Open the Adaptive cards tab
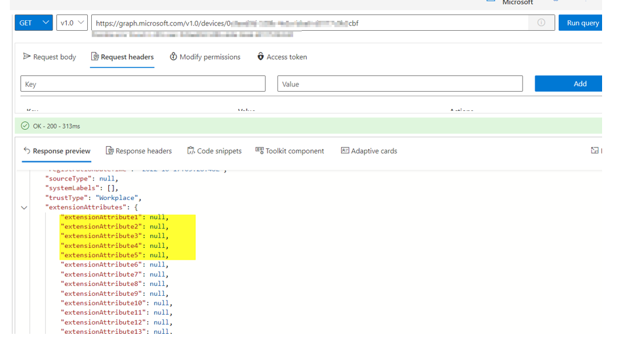Screen dimensions: 627x364 tap(369, 151)
